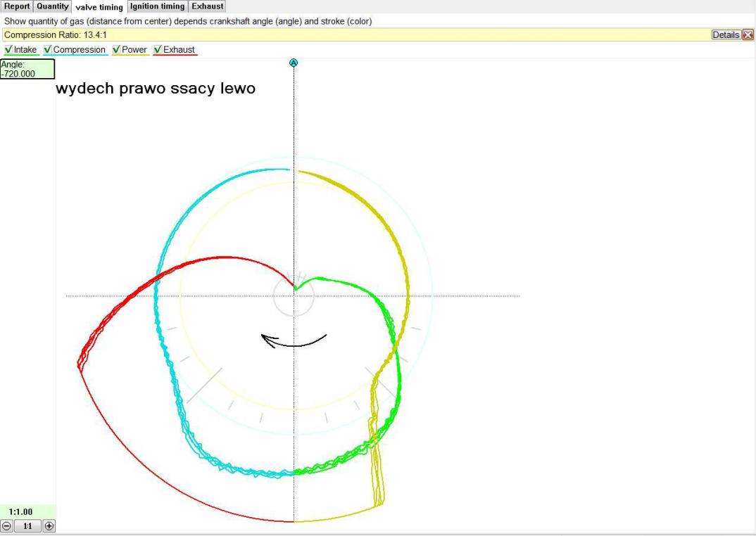Click the small gray center circle of diagram
The width and height of the screenshot is (756, 536).
[x=294, y=296]
